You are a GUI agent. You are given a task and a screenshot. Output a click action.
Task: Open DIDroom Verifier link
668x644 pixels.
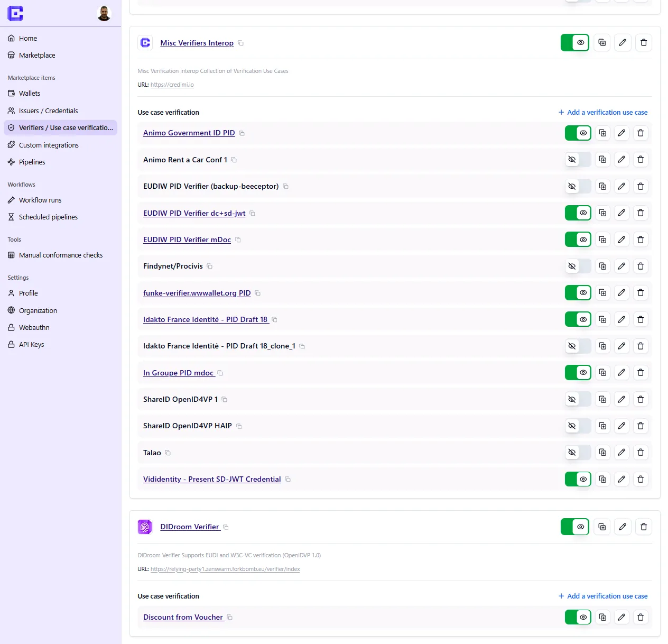[x=189, y=527]
